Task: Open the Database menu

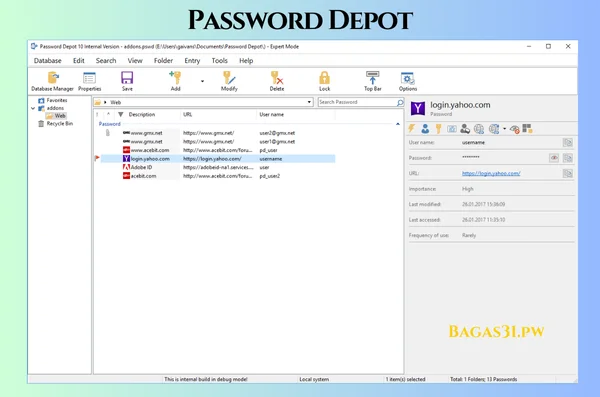Action: [47, 60]
